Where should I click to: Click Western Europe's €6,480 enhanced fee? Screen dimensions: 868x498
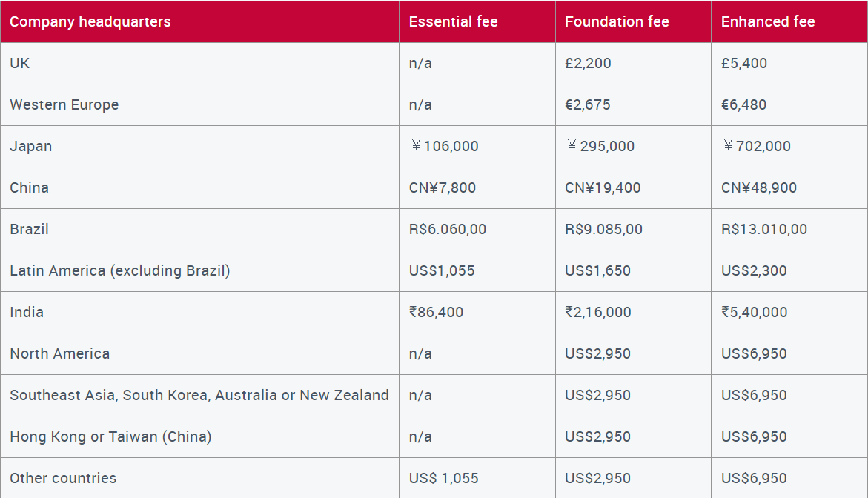[x=743, y=104]
